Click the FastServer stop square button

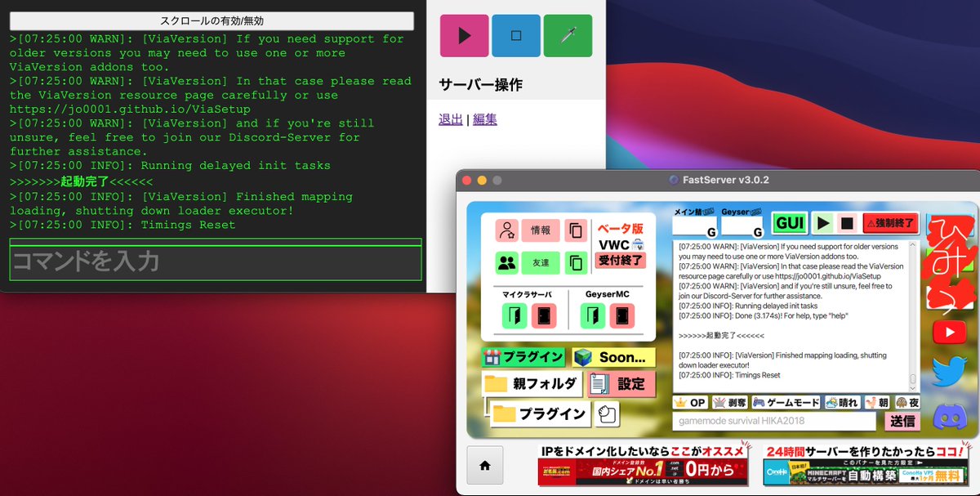[x=847, y=223]
